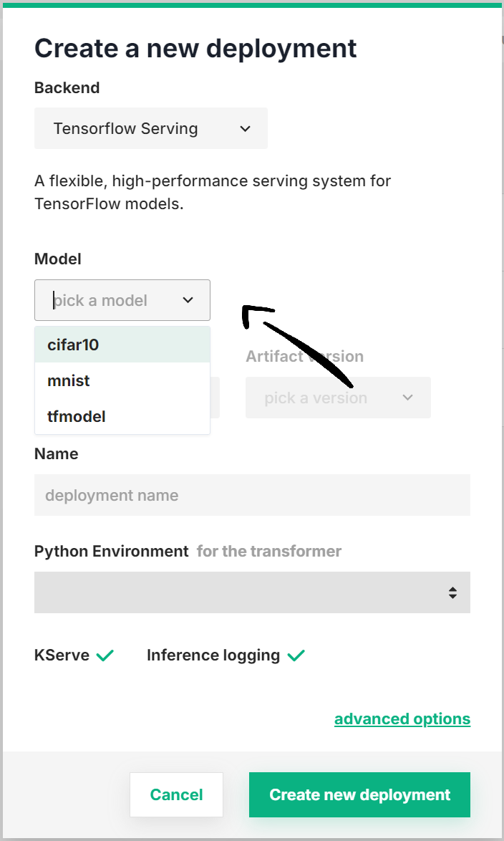Click the chevron arrow in Backend dropdown
The image size is (504, 841).
[245, 129]
